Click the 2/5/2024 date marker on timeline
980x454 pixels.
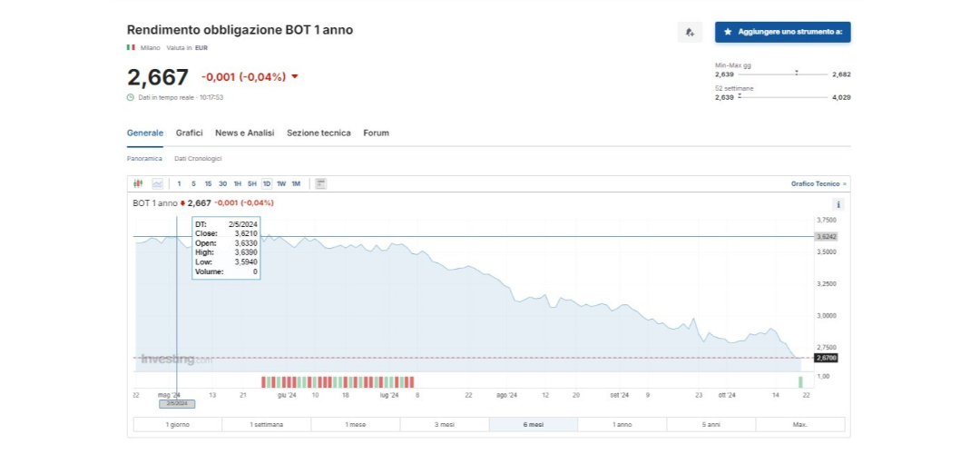[x=177, y=403]
